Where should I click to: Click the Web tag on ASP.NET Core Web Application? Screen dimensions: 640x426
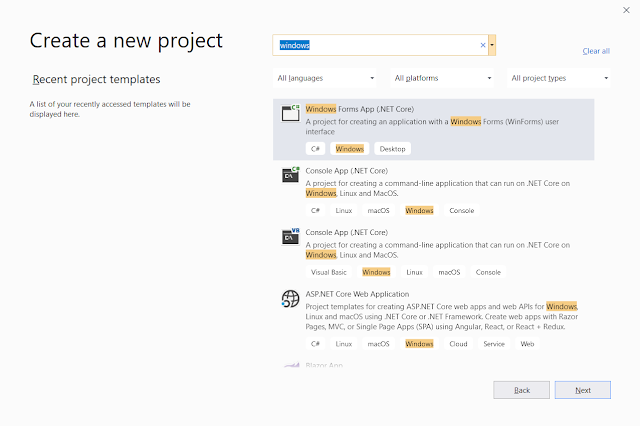tap(527, 344)
